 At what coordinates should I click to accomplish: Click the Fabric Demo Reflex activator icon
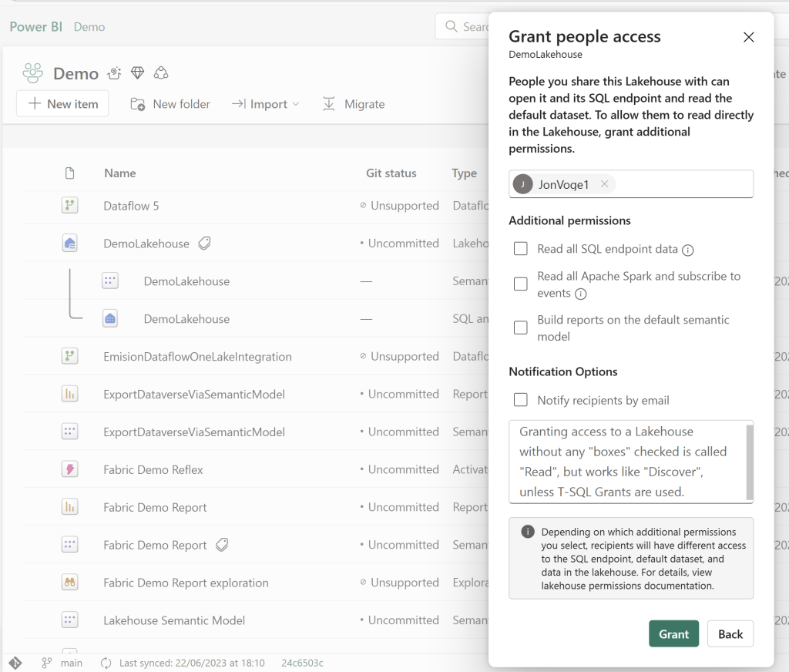(x=69, y=469)
